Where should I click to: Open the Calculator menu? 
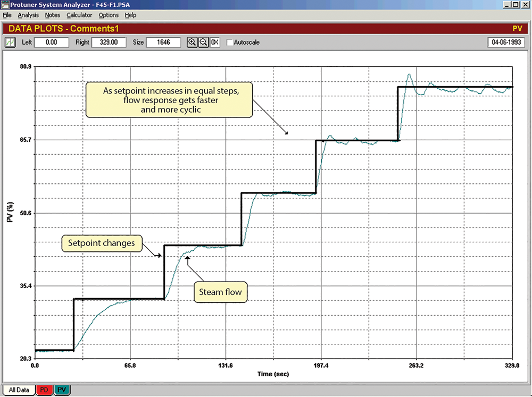pyautogui.click(x=79, y=15)
